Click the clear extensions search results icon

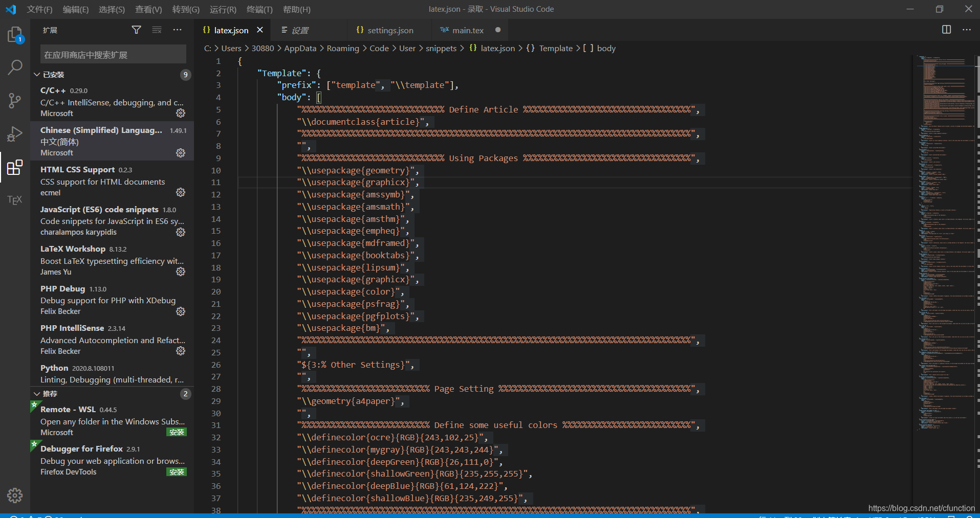[x=157, y=30]
